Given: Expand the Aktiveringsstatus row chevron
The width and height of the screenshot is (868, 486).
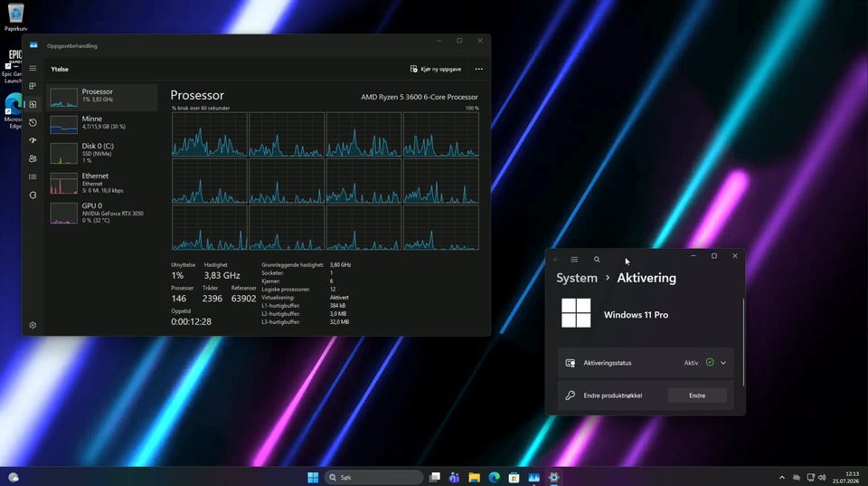Looking at the screenshot, I should pos(723,363).
